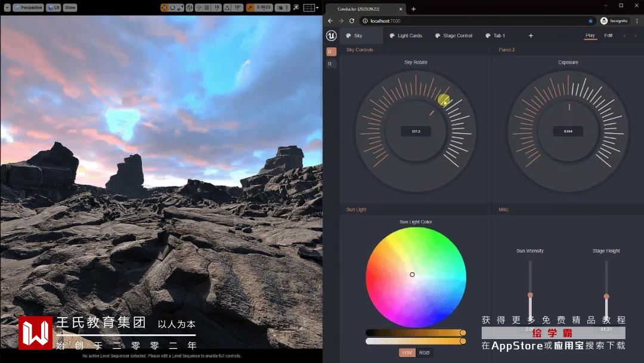Screen dimensions: 644x363
Task: Select HSV color mode
Action: click(407, 353)
